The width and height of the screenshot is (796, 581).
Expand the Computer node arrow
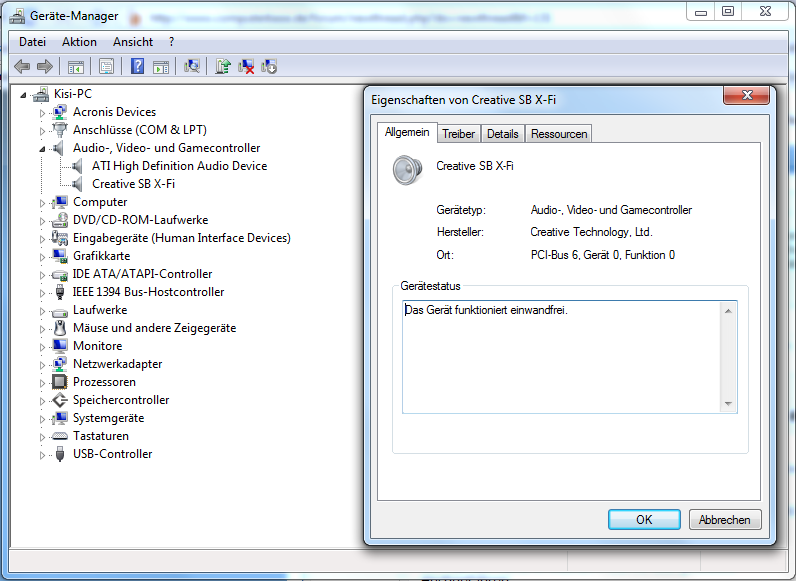coord(42,203)
